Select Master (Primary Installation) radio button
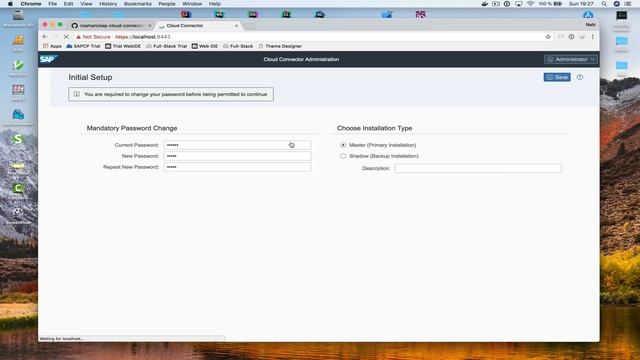Viewport: 640px width, 360px height. point(343,145)
